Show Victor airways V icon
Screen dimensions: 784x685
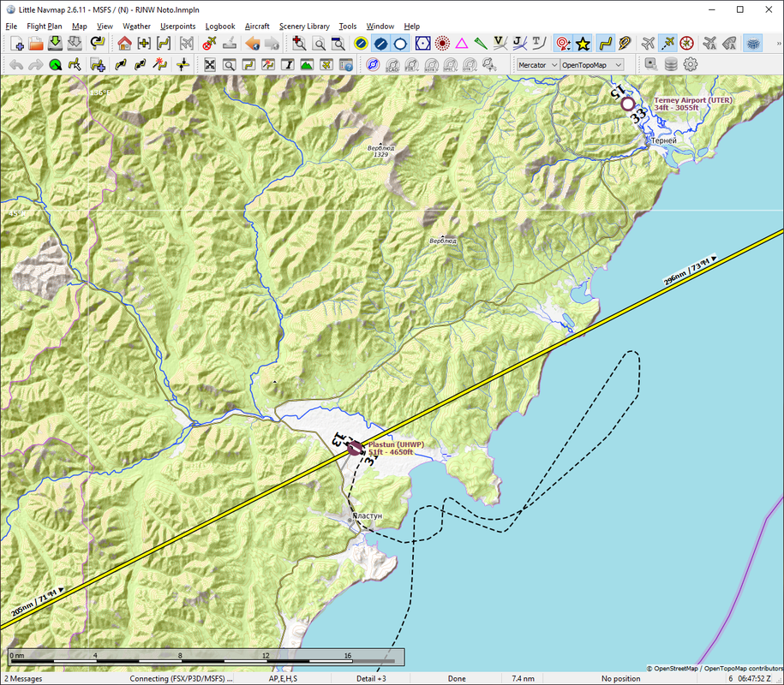pyautogui.click(x=500, y=44)
